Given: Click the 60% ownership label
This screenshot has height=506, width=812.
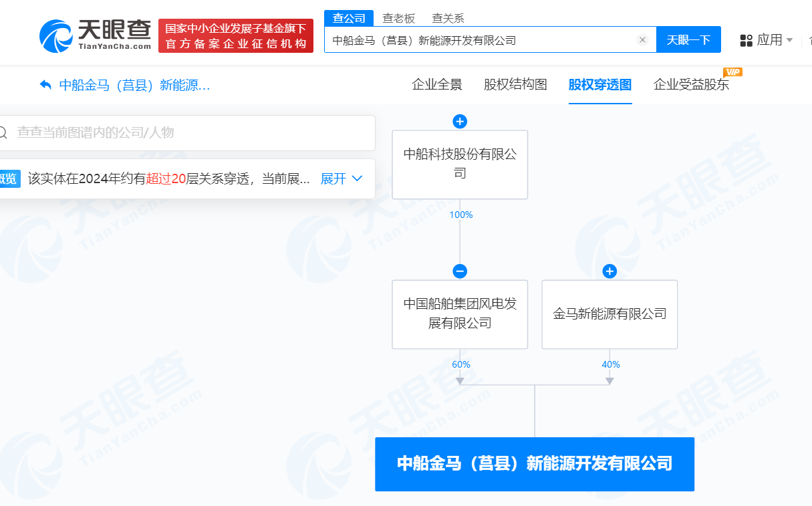Looking at the screenshot, I should pos(461,365).
